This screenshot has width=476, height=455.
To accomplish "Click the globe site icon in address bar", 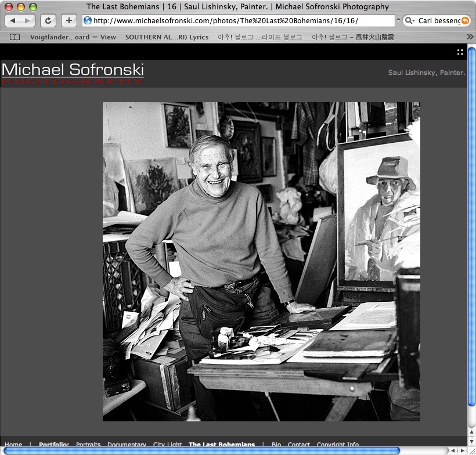I will coord(88,21).
